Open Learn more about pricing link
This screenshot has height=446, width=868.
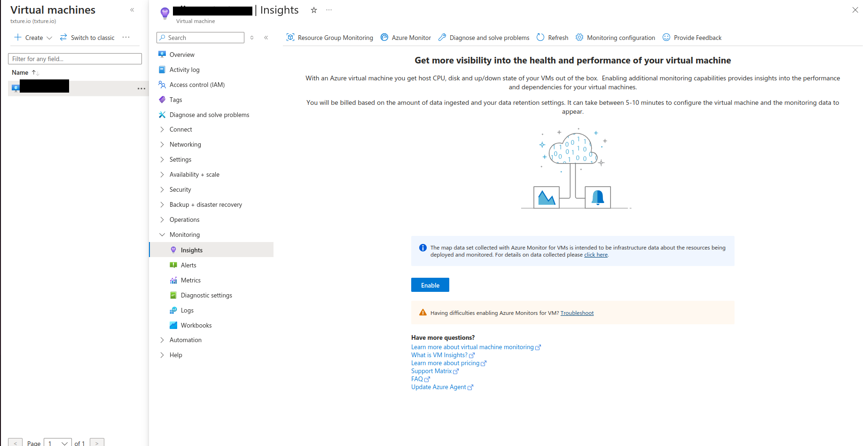point(449,363)
